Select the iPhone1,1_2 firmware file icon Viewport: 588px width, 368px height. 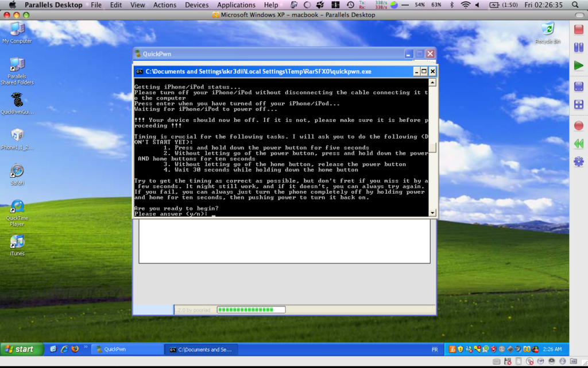click(x=17, y=139)
